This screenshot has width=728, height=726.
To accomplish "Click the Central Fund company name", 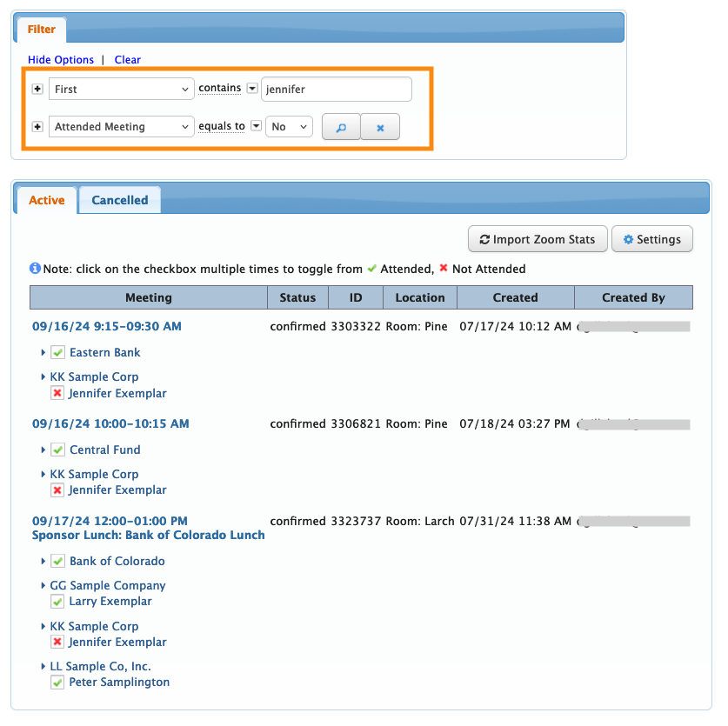I will pyautogui.click(x=105, y=450).
